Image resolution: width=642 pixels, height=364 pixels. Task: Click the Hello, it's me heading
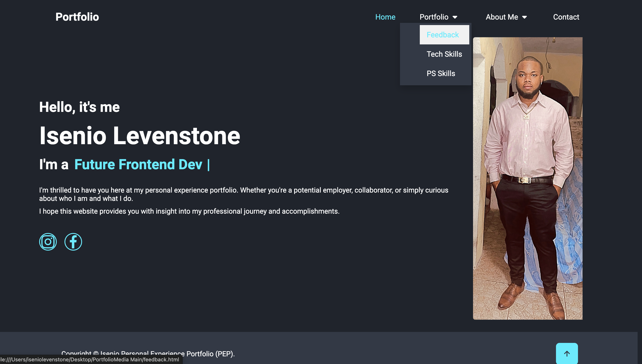coord(79,107)
